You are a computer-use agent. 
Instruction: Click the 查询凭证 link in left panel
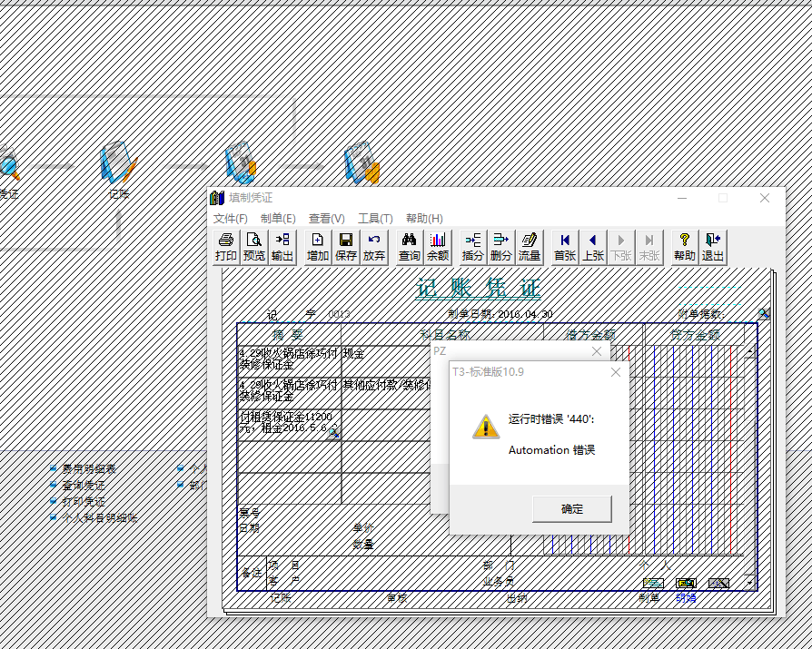click(x=83, y=486)
